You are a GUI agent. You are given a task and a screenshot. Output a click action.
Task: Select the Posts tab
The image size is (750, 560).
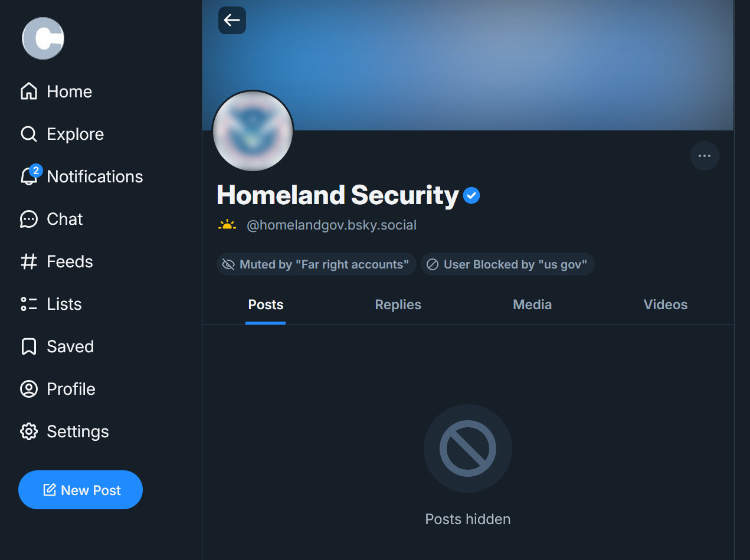(266, 304)
